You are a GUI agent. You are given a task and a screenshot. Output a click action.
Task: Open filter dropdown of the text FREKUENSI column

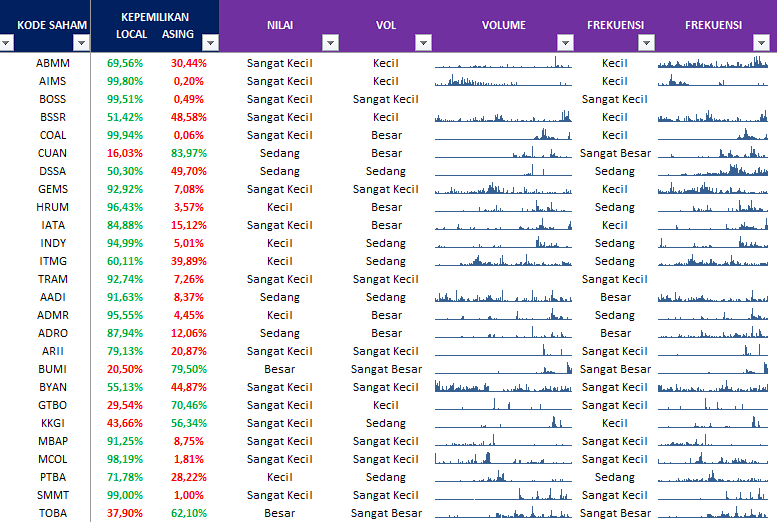pyautogui.click(x=646, y=43)
